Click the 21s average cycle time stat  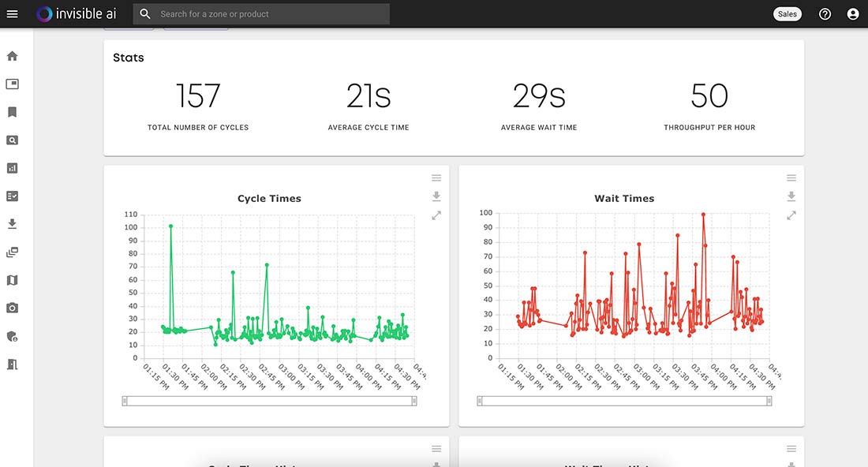[x=369, y=95]
